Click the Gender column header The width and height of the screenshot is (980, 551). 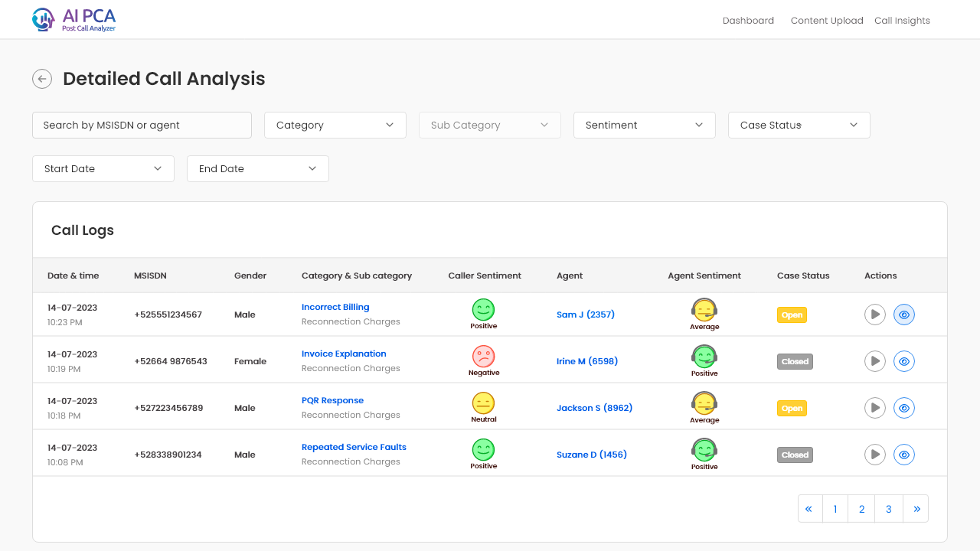pos(250,275)
